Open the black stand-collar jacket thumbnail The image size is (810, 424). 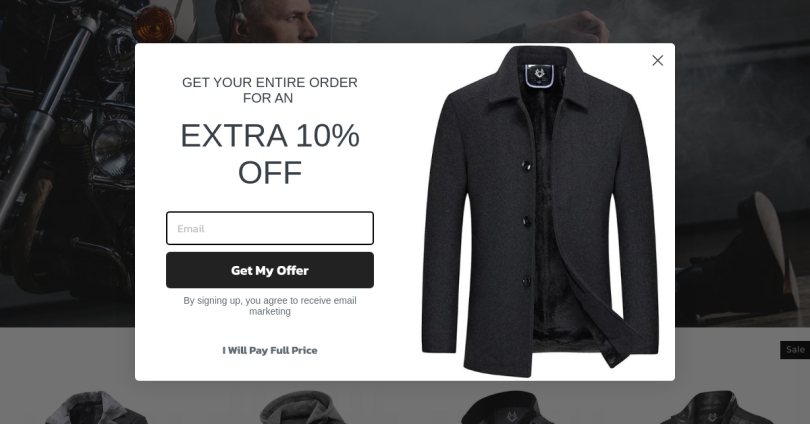point(509,407)
